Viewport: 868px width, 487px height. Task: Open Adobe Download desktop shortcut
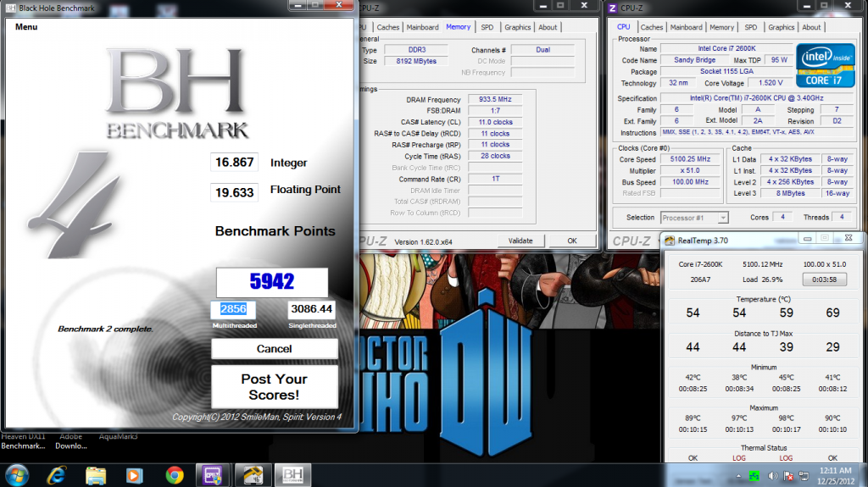tap(71, 441)
